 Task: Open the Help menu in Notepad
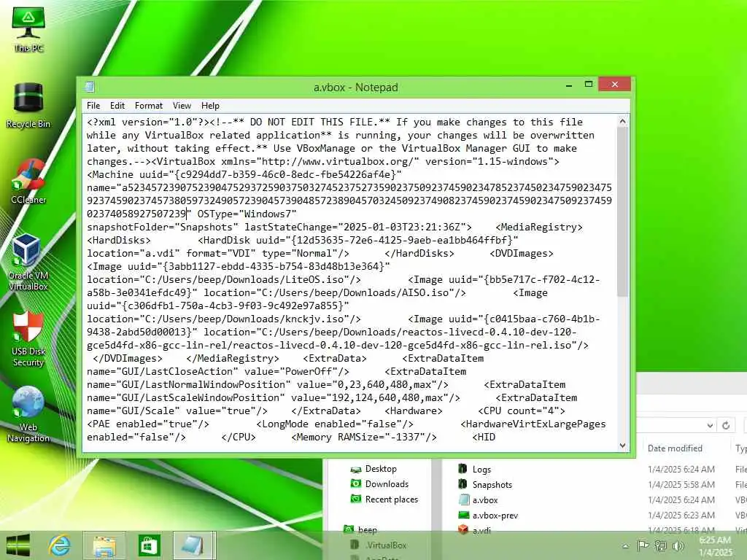[210, 106]
